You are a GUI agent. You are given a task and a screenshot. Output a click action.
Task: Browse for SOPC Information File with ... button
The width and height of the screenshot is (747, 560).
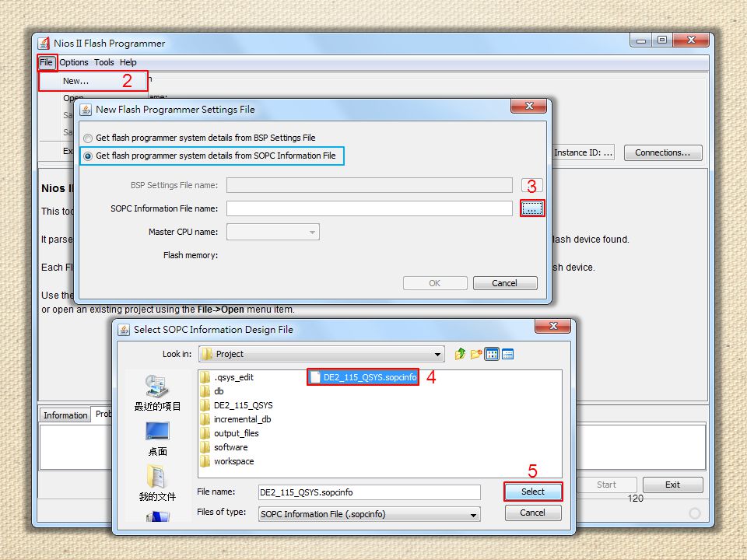pos(532,208)
